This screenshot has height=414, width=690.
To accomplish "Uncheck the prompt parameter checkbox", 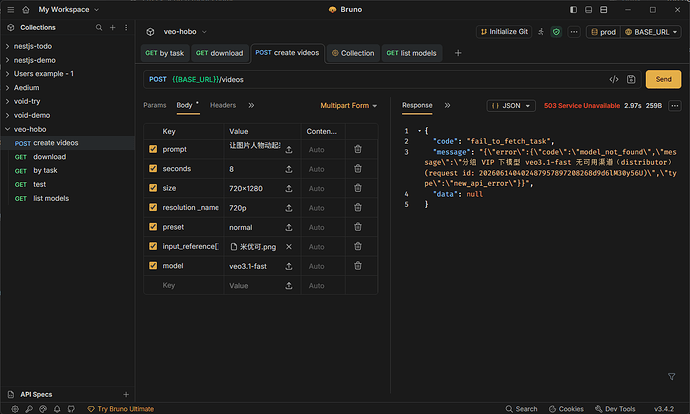I will (153, 149).
